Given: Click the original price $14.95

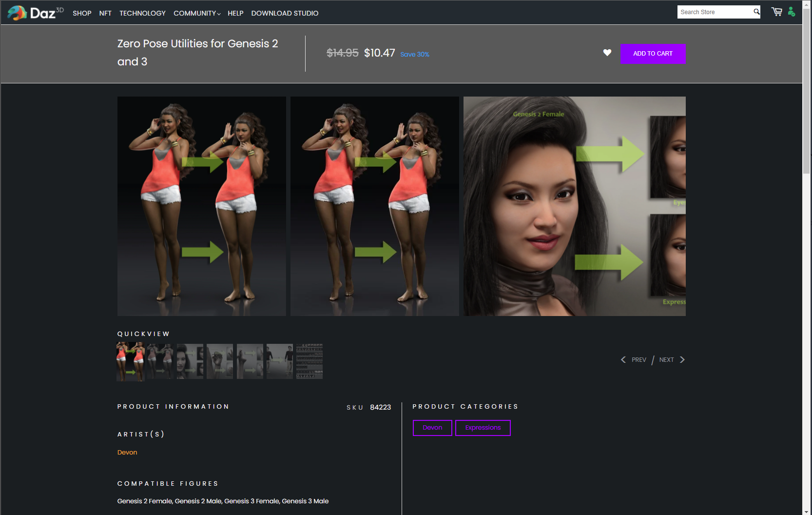Looking at the screenshot, I should click(x=343, y=53).
